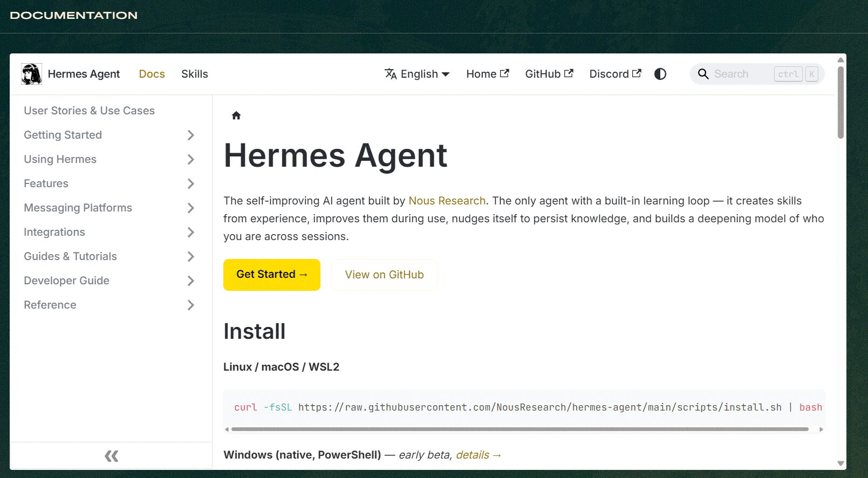Open Developer Guide sidebar item
The height and width of the screenshot is (478, 868).
(x=66, y=281)
